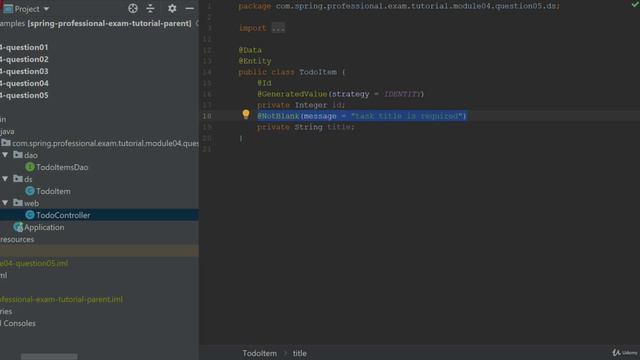Select module question03 in tree
This screenshot has height=360, width=640.
point(24,71)
